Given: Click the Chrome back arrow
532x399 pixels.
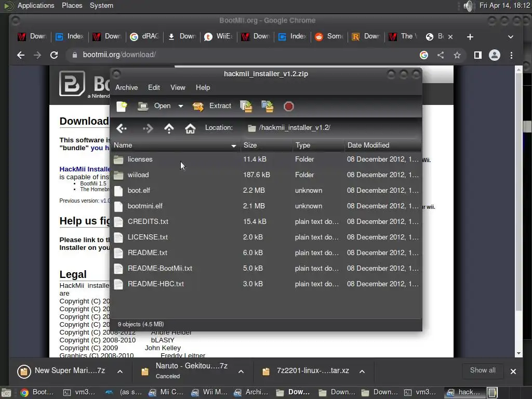Looking at the screenshot, I should click(21, 55).
